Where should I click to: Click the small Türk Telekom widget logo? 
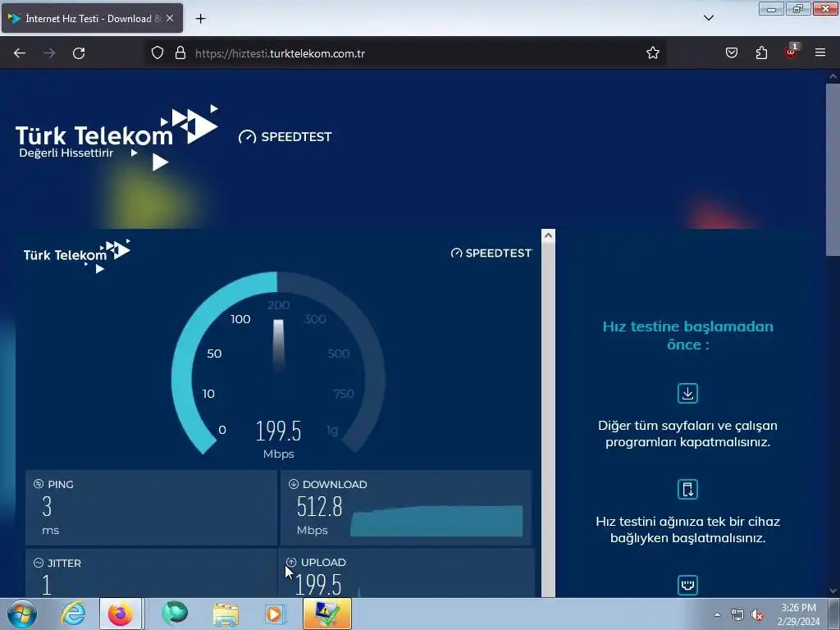[77, 256]
